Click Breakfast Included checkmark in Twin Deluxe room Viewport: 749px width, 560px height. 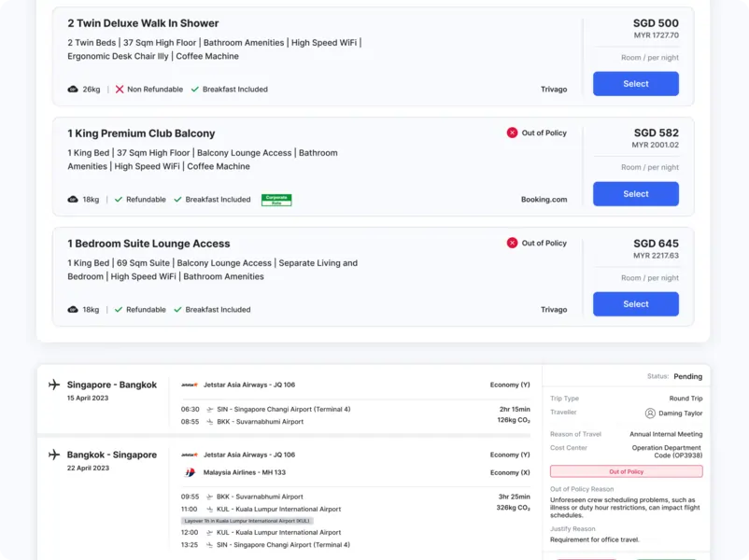(195, 90)
